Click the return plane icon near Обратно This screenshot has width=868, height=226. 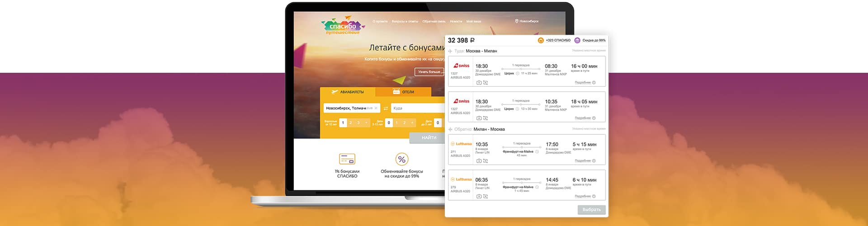pyautogui.click(x=450, y=129)
